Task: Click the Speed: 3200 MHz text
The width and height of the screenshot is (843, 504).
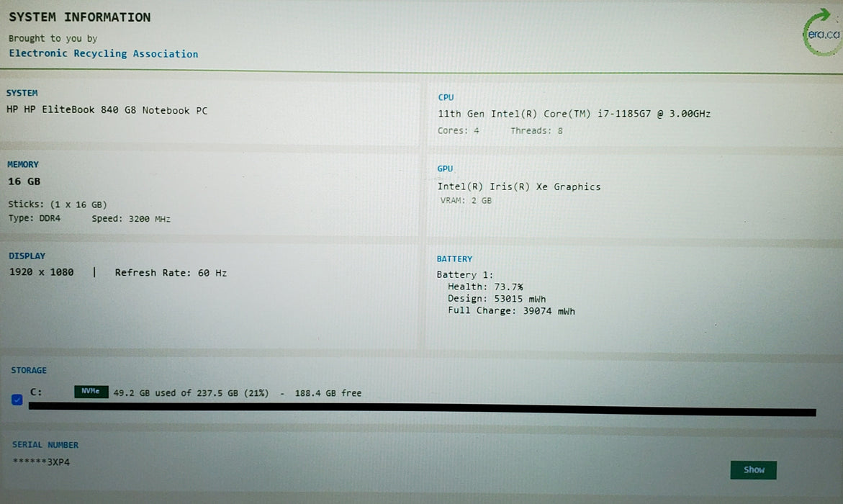Action: (x=130, y=219)
